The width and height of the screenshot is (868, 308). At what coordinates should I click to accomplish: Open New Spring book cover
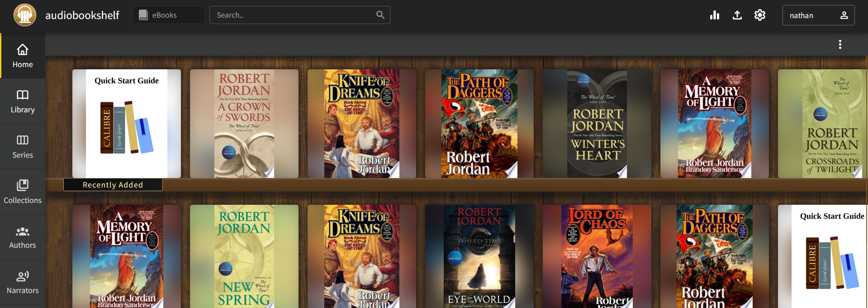click(244, 256)
